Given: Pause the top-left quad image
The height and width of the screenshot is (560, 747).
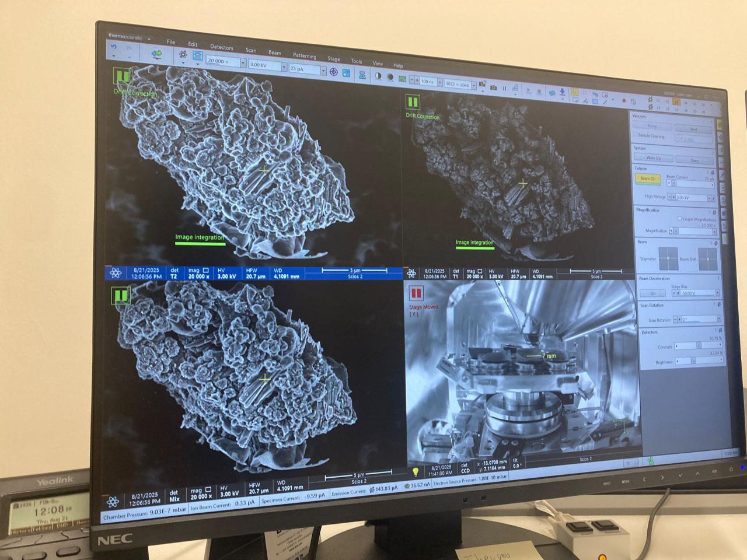Looking at the screenshot, I should coord(122,76).
